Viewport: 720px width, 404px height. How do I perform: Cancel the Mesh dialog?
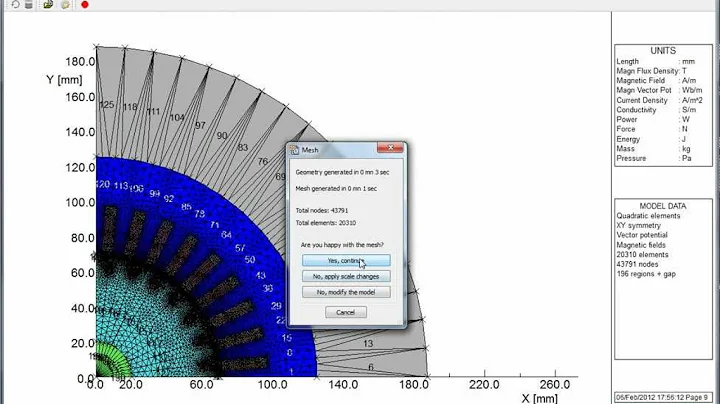click(x=346, y=312)
